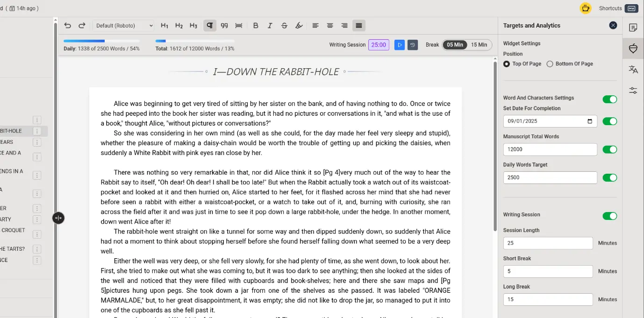This screenshot has width=644, height=318.
Task: Click the yellow coffee cup icon
Action: pos(585,8)
